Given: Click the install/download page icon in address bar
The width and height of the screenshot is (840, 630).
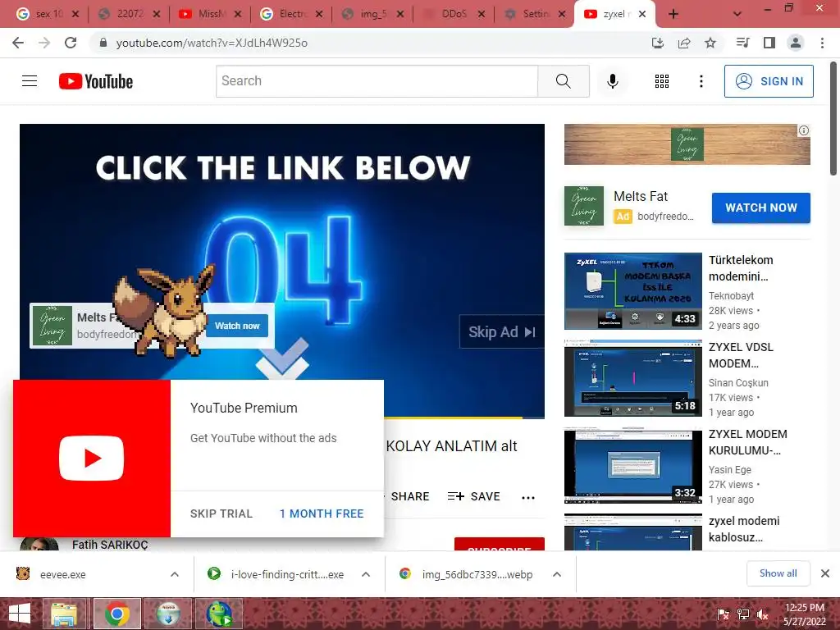Looking at the screenshot, I should [x=658, y=43].
